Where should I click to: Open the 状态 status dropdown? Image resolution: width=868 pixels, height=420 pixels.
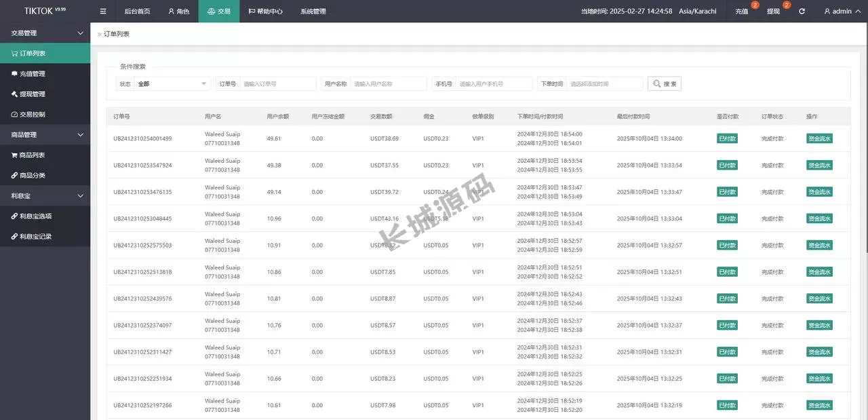click(172, 83)
